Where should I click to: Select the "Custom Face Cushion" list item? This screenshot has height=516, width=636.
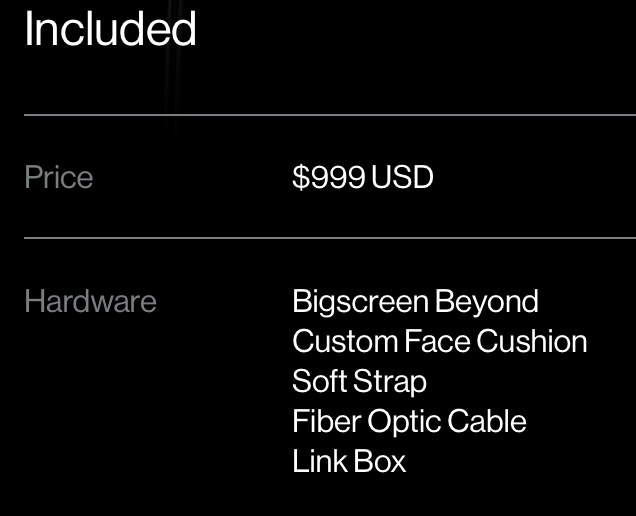[440, 341]
